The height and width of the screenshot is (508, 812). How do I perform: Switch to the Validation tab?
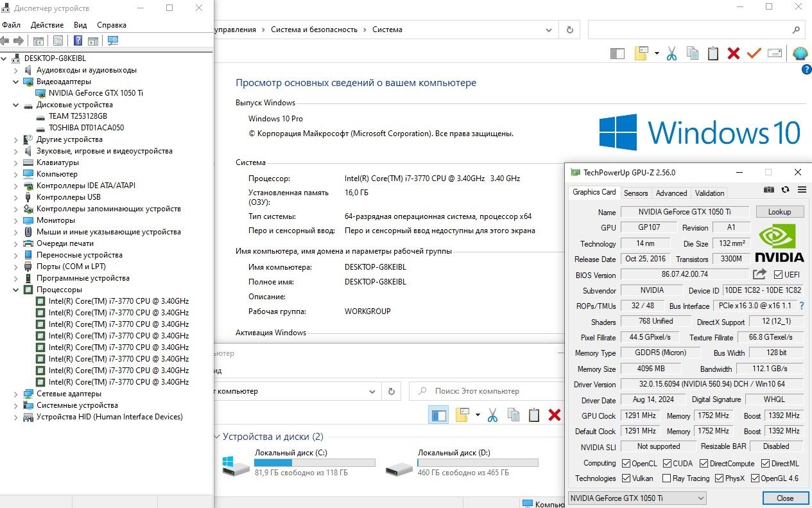point(709,193)
